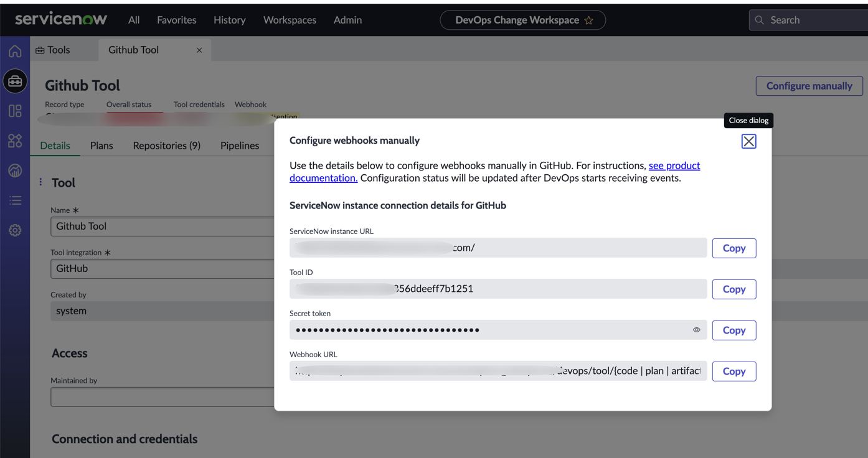Click the Overall status label

click(129, 105)
